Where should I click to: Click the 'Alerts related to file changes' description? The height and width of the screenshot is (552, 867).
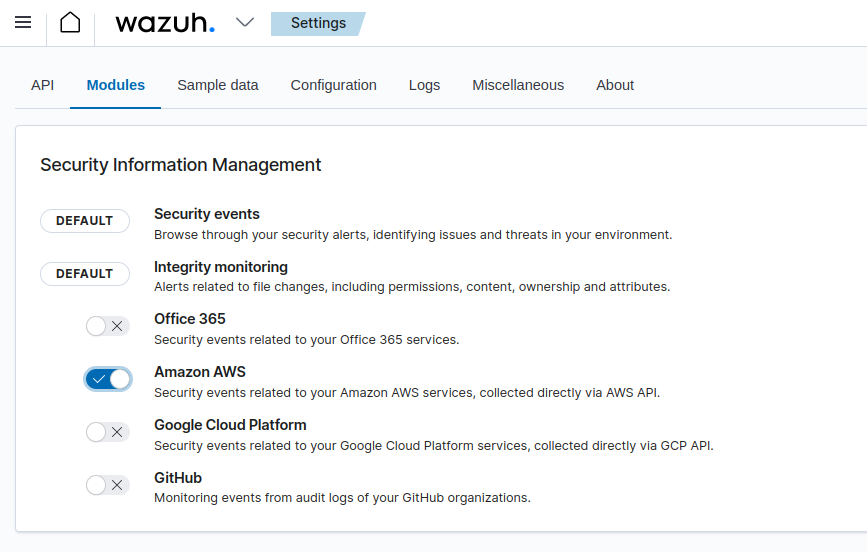tap(412, 287)
